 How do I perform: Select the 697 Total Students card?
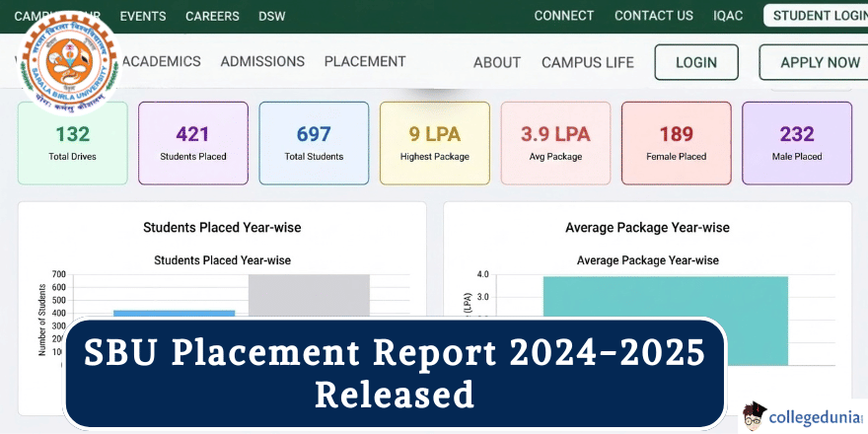314,143
